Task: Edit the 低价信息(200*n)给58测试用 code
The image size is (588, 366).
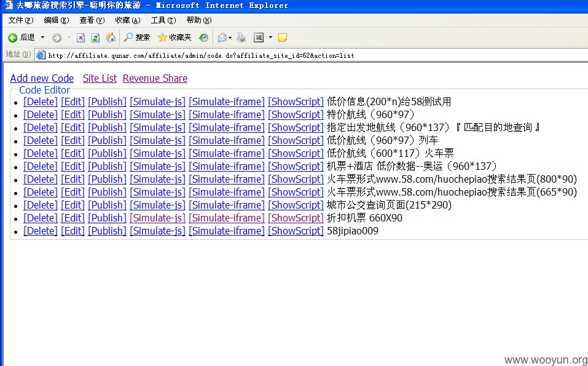Action: coord(73,101)
